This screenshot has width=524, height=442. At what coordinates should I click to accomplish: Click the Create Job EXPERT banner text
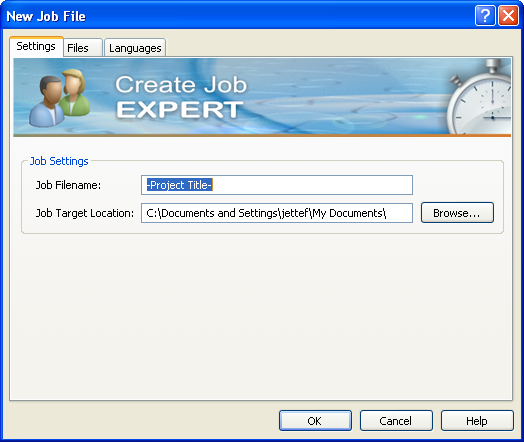click(181, 97)
